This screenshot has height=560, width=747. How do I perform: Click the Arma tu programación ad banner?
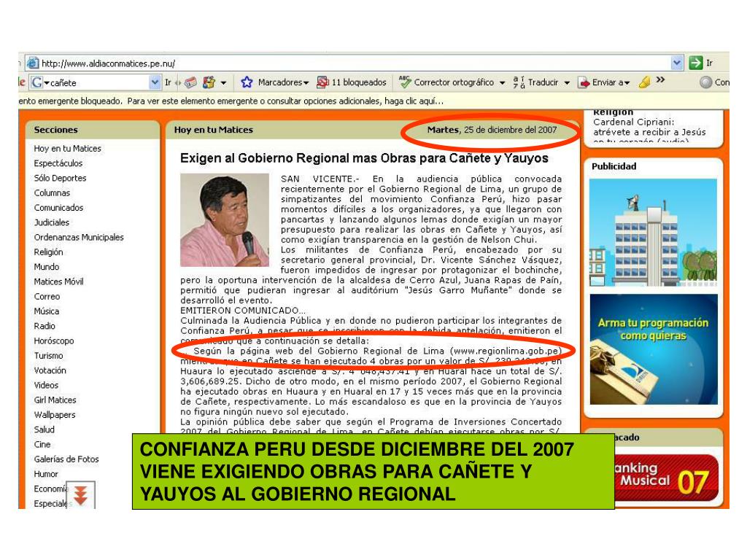[654, 349]
